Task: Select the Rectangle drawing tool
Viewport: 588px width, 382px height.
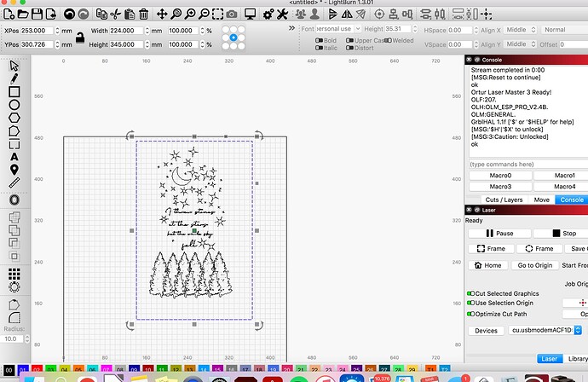Action: 14,92
